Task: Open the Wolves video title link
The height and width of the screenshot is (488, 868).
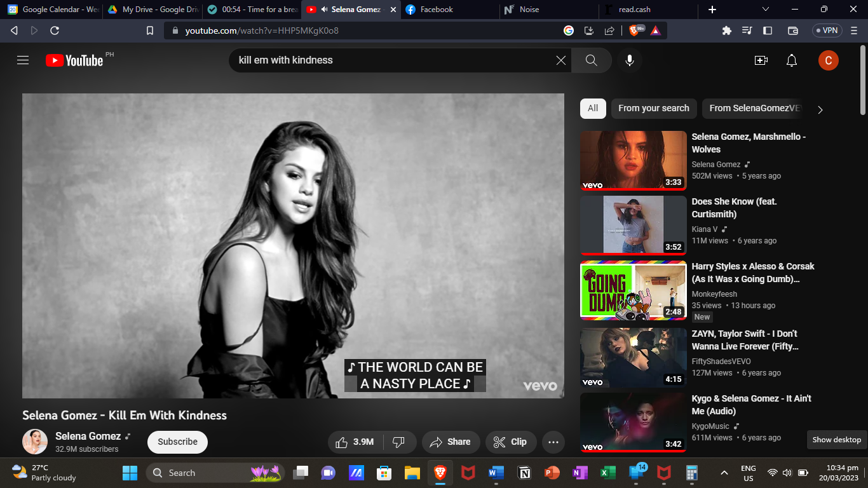Action: point(749,143)
